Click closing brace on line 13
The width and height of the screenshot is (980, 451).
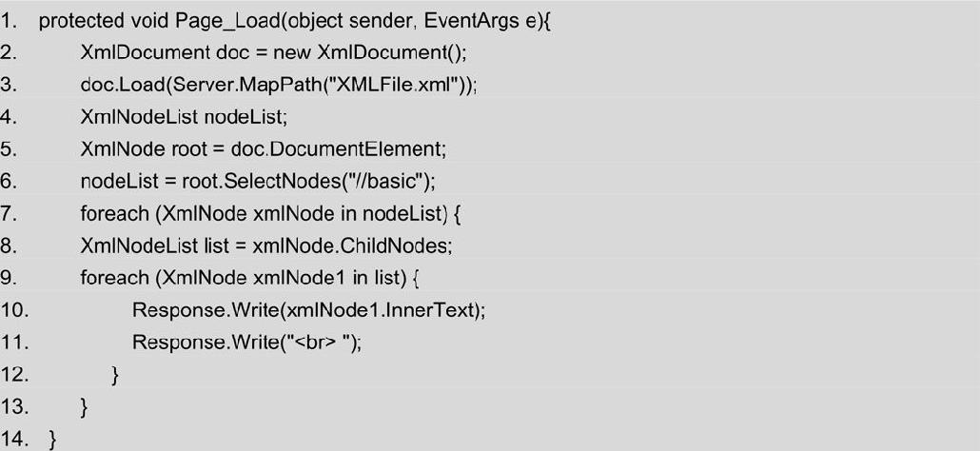tap(85, 407)
